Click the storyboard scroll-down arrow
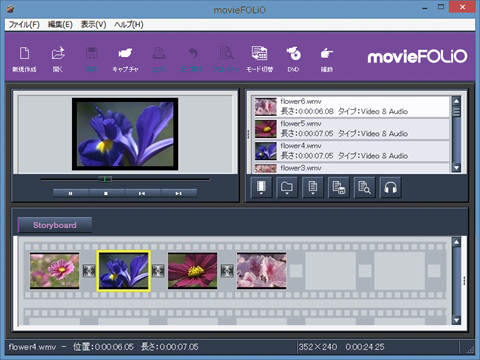 456,320
